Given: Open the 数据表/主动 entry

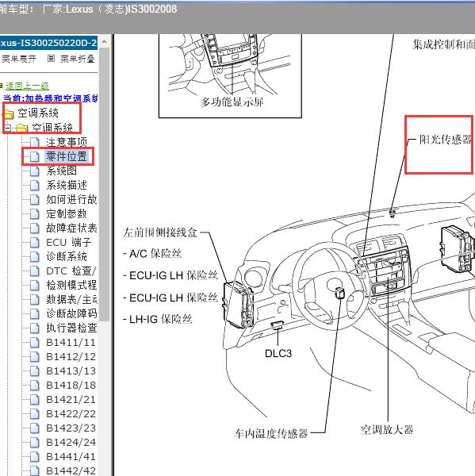Looking at the screenshot, I should click(71, 299).
